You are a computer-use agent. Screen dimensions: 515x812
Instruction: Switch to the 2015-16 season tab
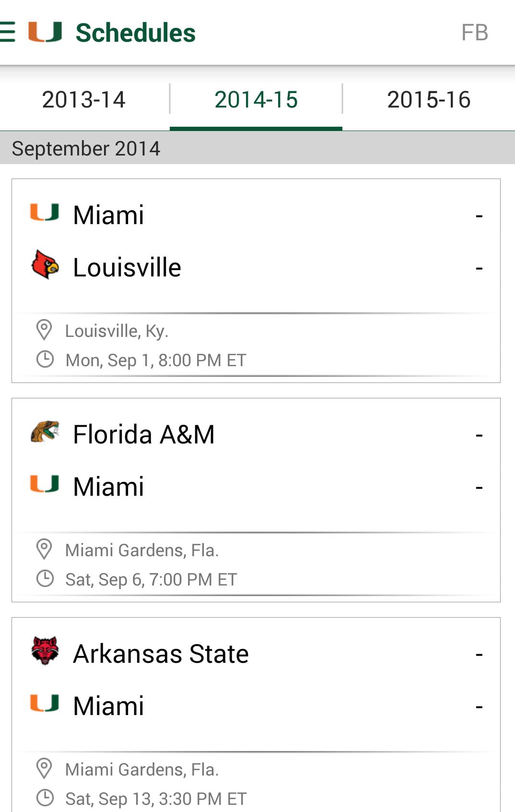coord(429,100)
